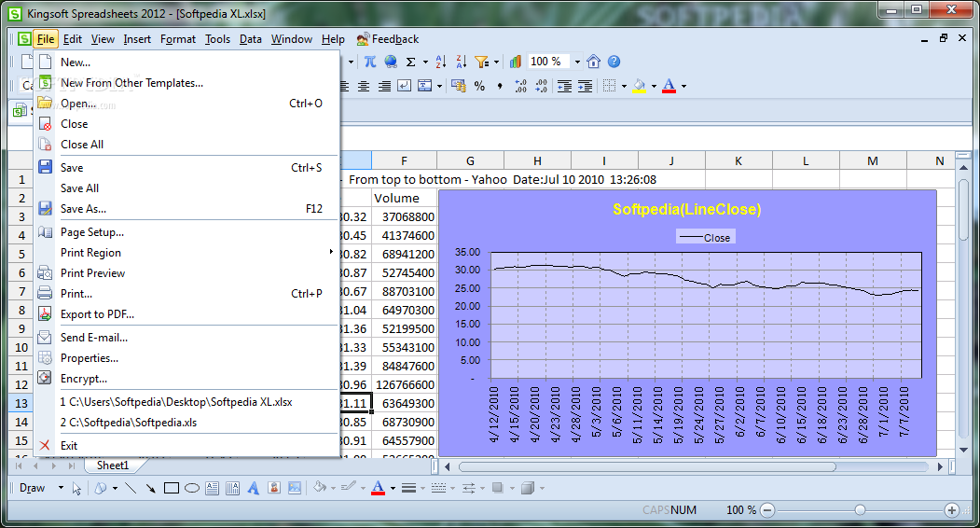Decrease the cell indent
980x528 pixels.
tap(564, 87)
